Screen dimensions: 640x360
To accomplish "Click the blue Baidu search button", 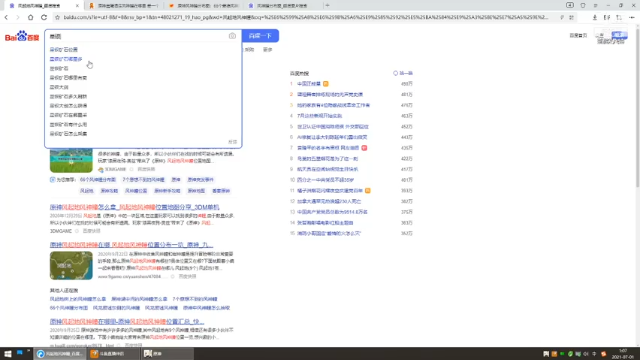I will (260, 36).
